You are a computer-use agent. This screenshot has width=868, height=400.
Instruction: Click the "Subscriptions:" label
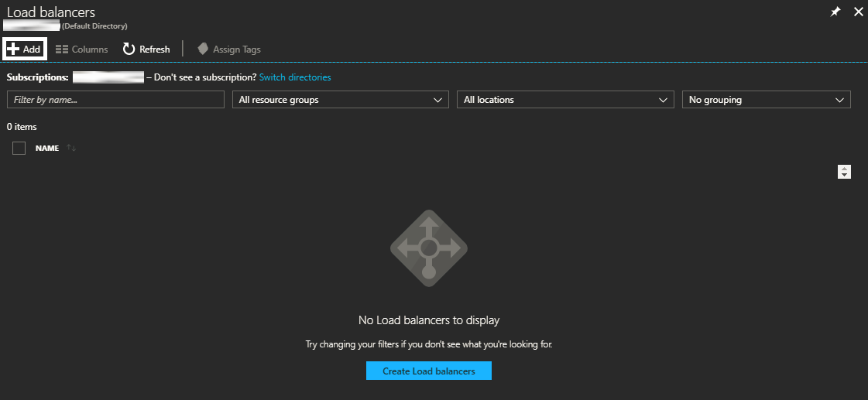coord(38,77)
